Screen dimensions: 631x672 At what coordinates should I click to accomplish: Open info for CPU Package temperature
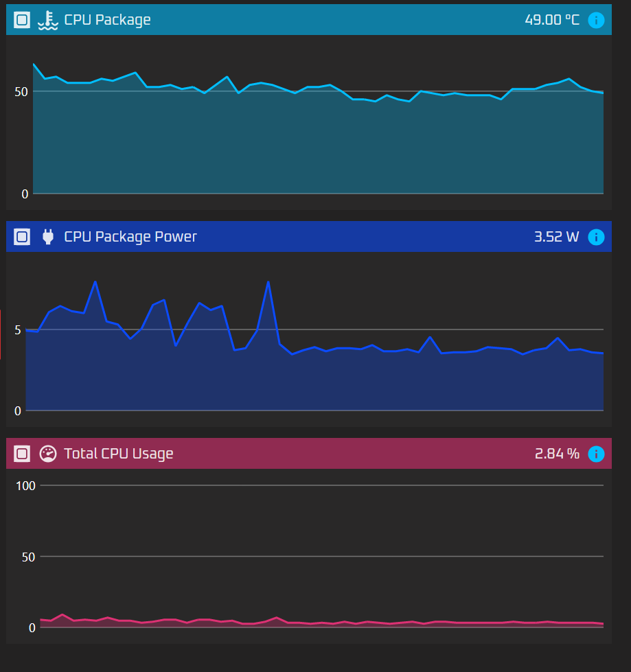(x=596, y=20)
